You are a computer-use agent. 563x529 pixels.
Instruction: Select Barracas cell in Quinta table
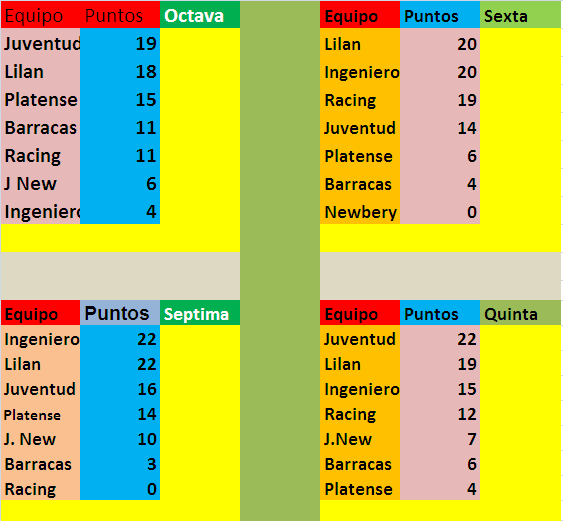[360, 464]
